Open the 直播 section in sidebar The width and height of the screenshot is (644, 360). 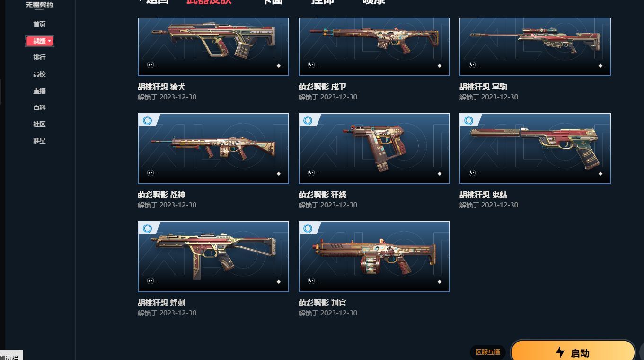pos(39,91)
